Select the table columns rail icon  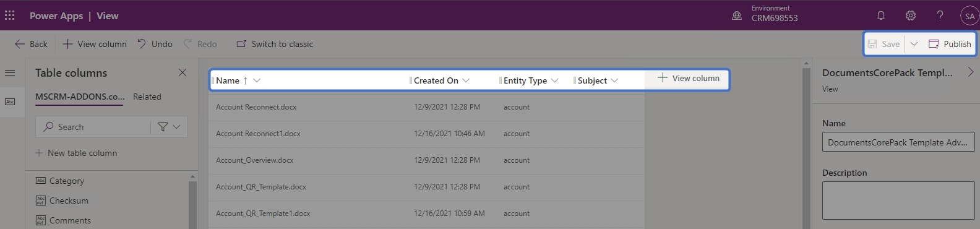(x=10, y=102)
